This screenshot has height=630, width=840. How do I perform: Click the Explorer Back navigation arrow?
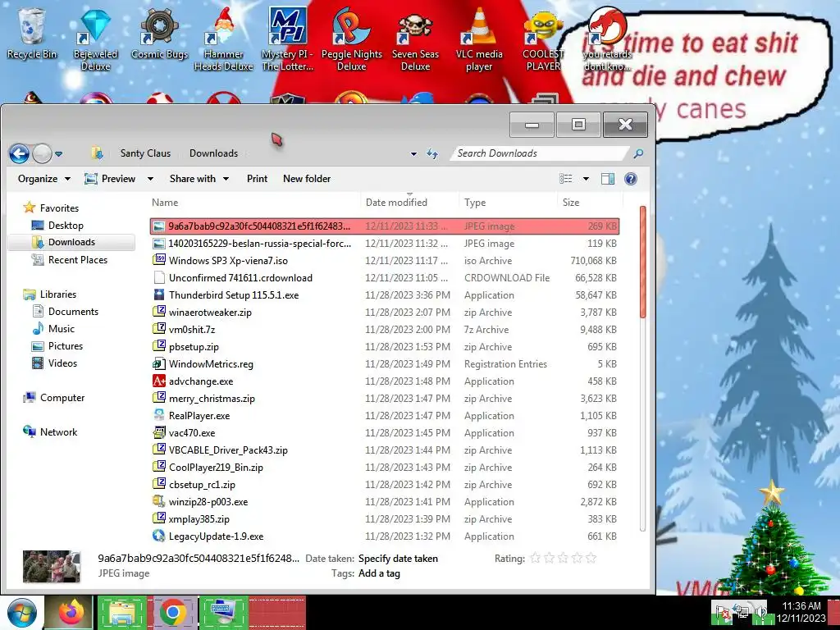pos(20,153)
